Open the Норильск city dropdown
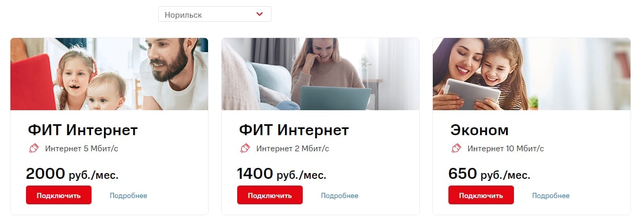 click(x=214, y=15)
